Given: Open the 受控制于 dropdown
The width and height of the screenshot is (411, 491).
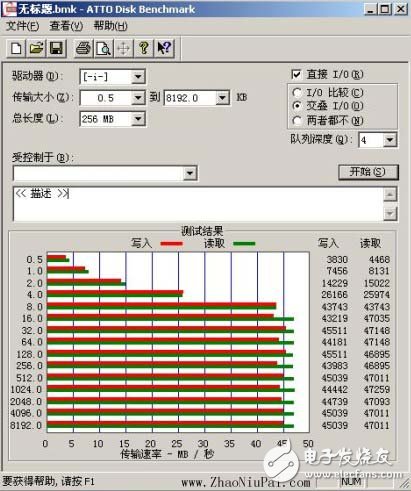Looking at the screenshot, I should [x=190, y=173].
